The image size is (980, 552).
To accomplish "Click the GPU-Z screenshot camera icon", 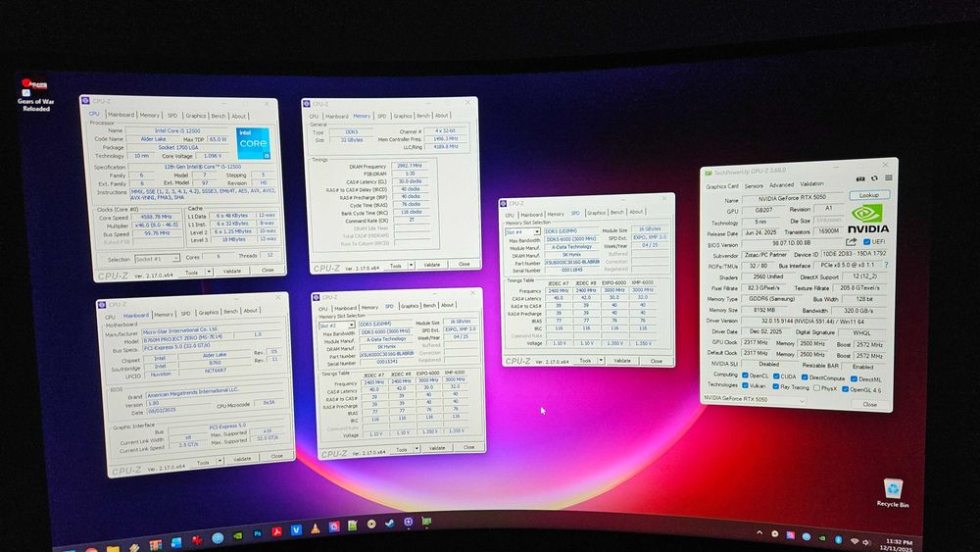I will click(x=860, y=178).
